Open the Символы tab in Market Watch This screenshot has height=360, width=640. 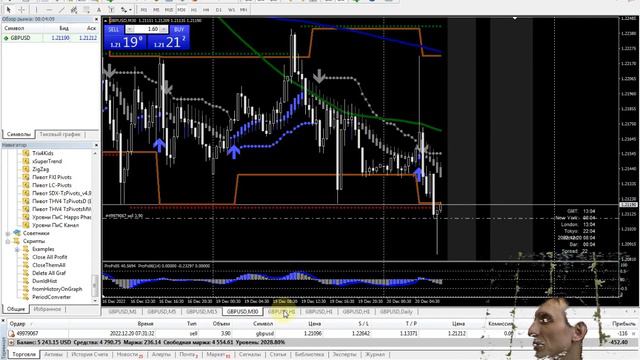[19, 134]
